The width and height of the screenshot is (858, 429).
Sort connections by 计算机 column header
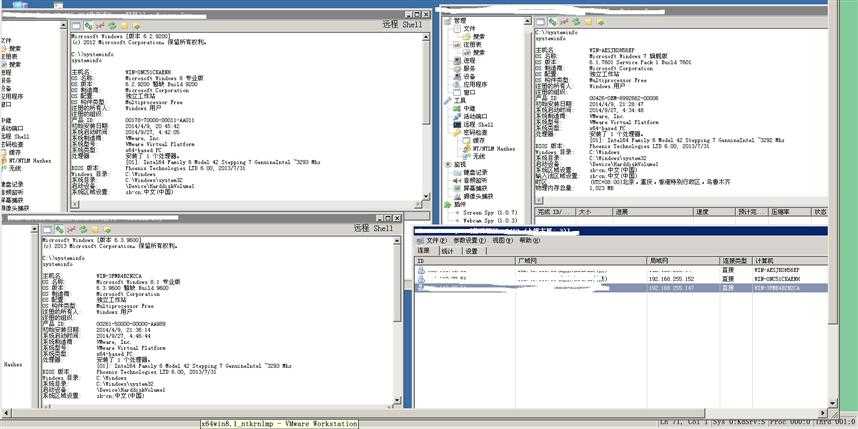(790, 261)
